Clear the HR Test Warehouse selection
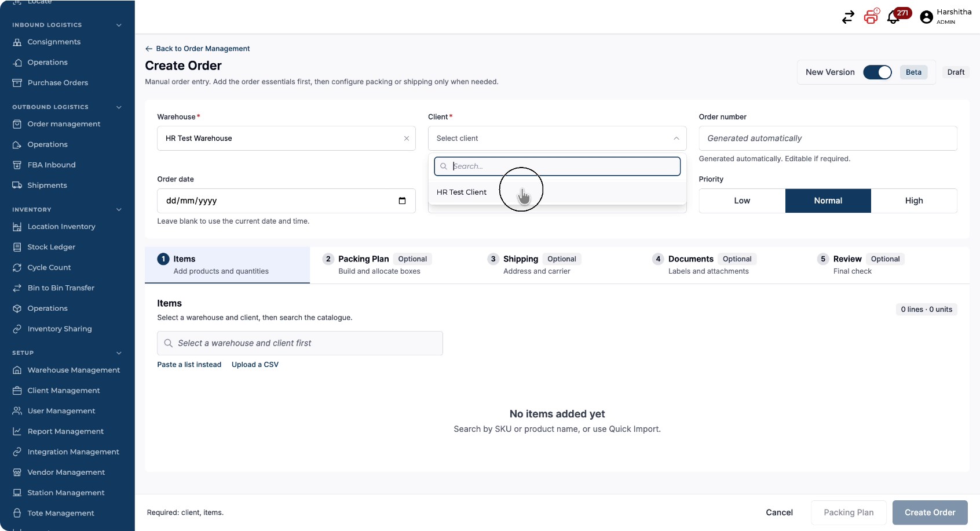Screen dimensions: 980x531 coord(407,139)
